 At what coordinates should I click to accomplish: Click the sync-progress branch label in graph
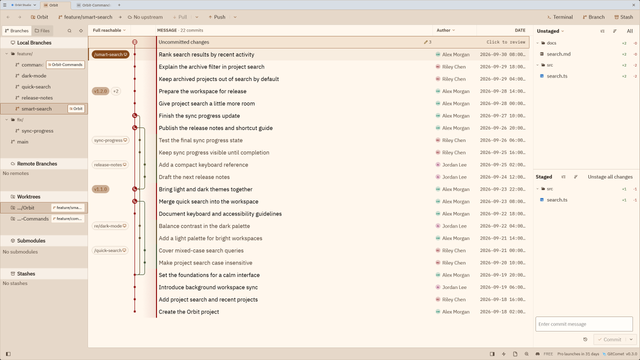tap(110, 140)
